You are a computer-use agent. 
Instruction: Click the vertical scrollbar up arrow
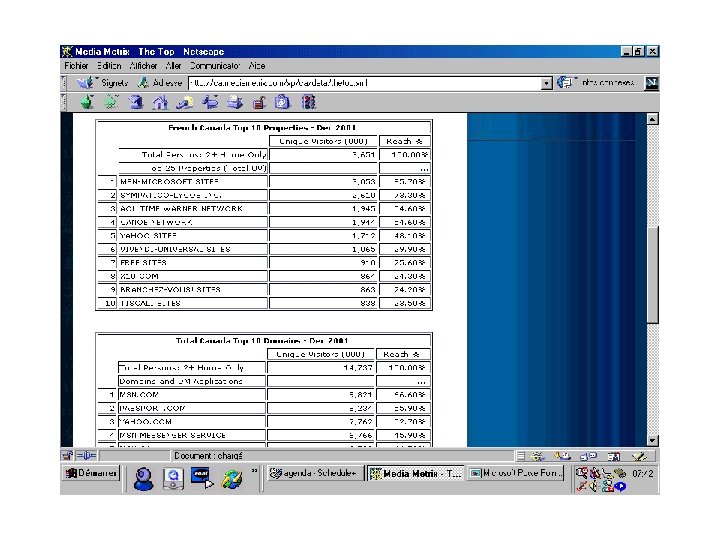(652, 119)
